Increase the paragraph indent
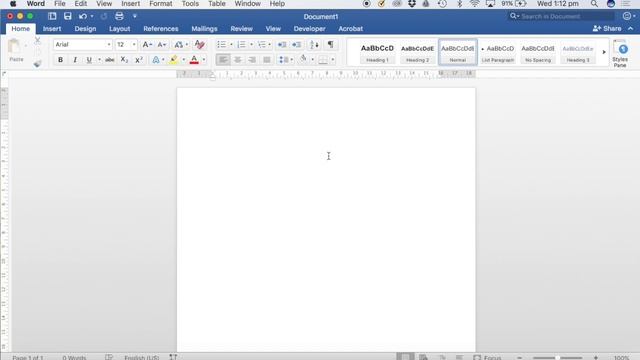Image resolution: width=640 pixels, height=360 pixels. point(297,44)
